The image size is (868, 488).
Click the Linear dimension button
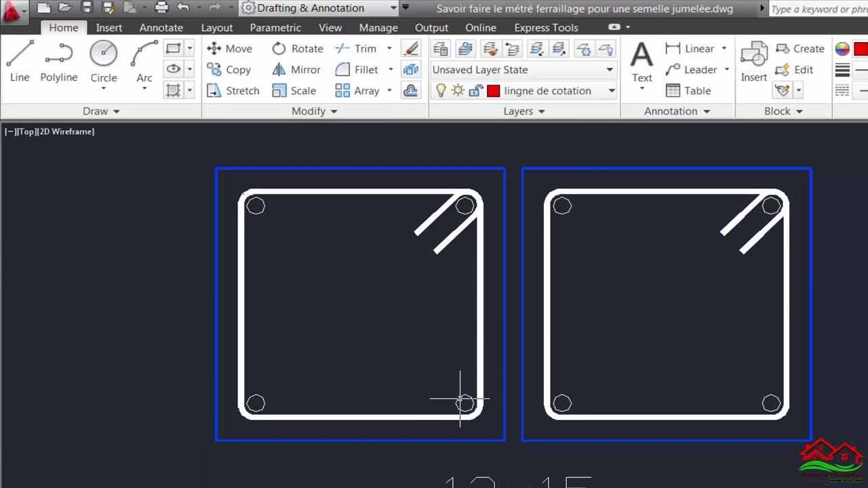coord(690,49)
